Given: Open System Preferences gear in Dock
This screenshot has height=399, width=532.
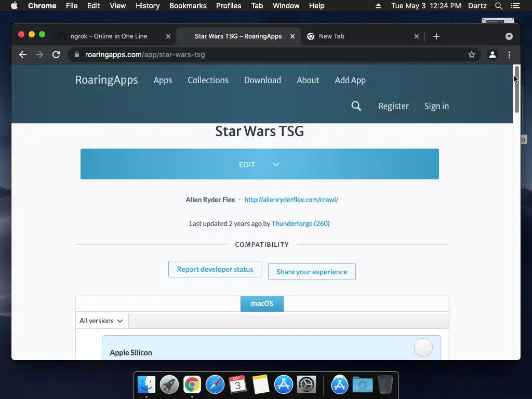Looking at the screenshot, I should tap(307, 385).
